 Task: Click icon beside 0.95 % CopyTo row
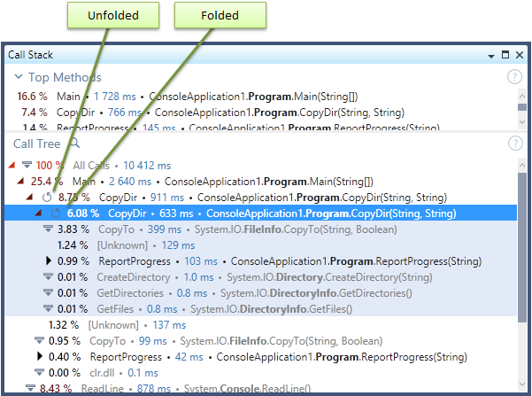pos(39,340)
